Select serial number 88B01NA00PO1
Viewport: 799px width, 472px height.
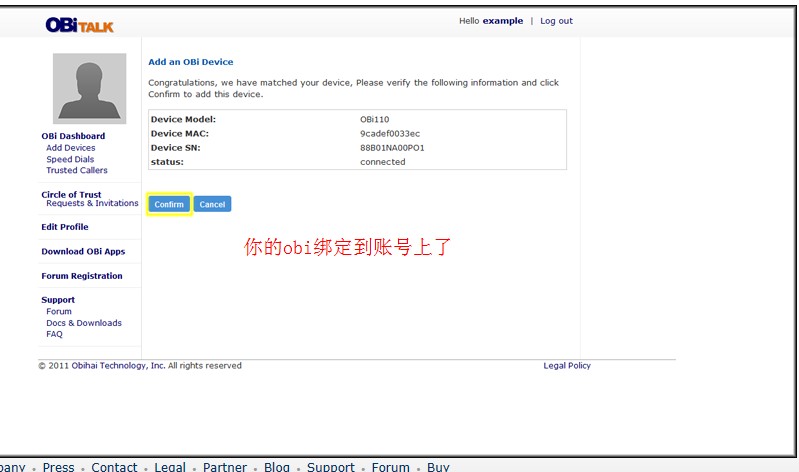(392, 148)
